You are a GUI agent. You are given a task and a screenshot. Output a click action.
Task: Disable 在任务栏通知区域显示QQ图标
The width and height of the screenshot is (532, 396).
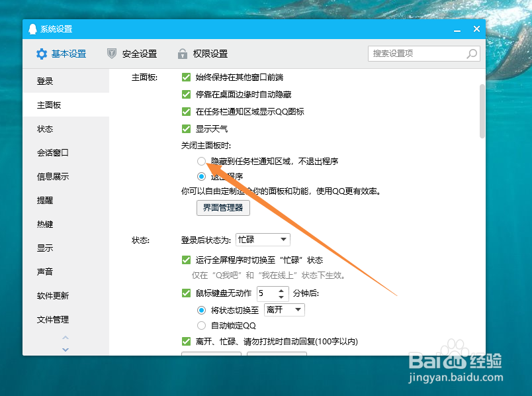(186, 112)
